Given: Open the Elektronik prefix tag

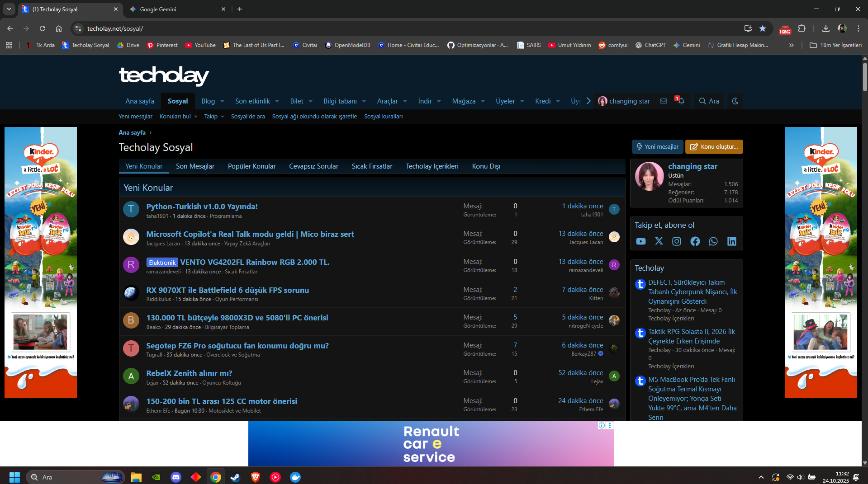Looking at the screenshot, I should (162, 263).
